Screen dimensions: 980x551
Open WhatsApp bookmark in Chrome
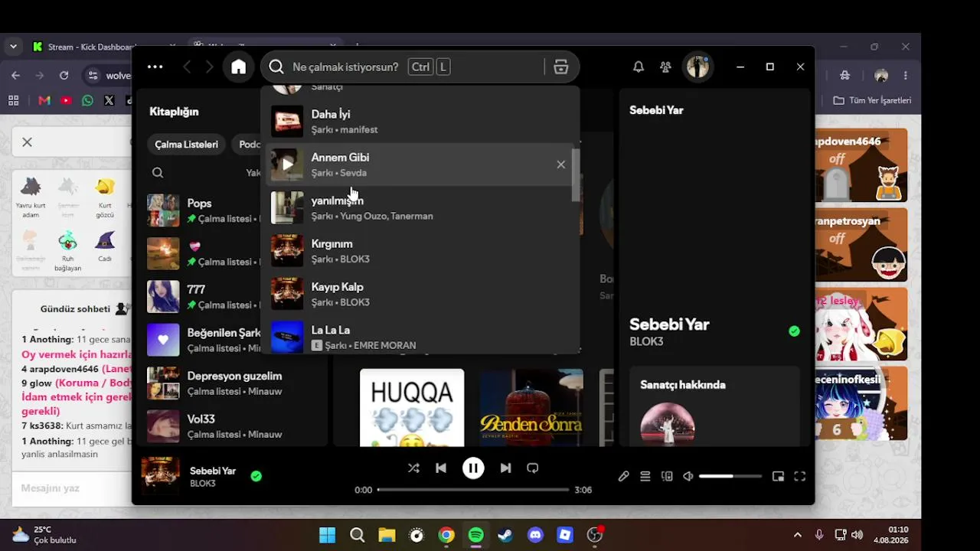pos(87,100)
